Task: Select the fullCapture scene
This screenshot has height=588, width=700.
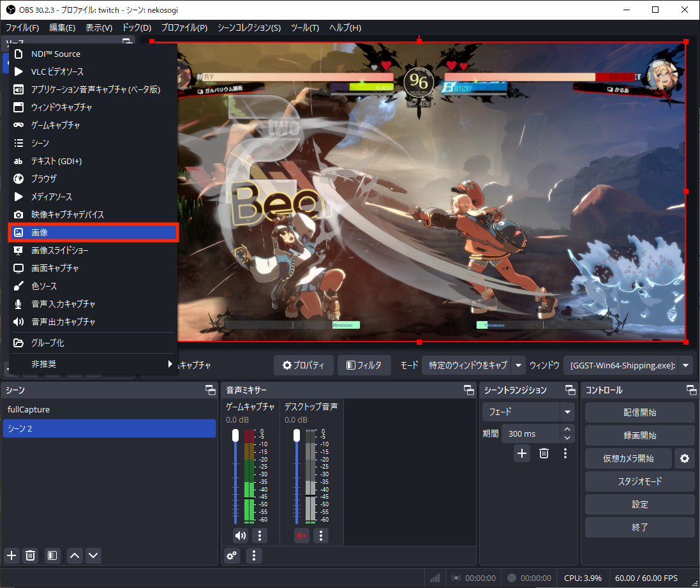Action: (x=108, y=409)
